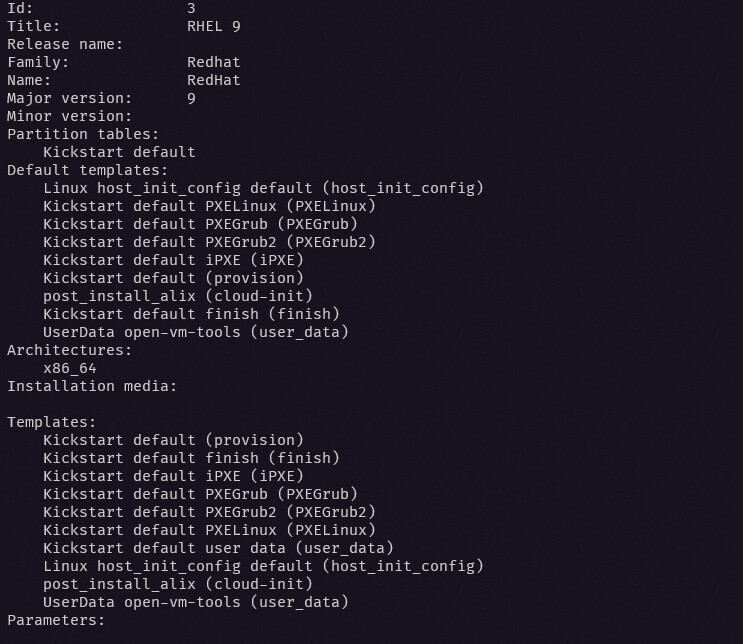Screen dimensions: 743x644
Task: Select the "Major version:" label
Action: tap(69, 98)
